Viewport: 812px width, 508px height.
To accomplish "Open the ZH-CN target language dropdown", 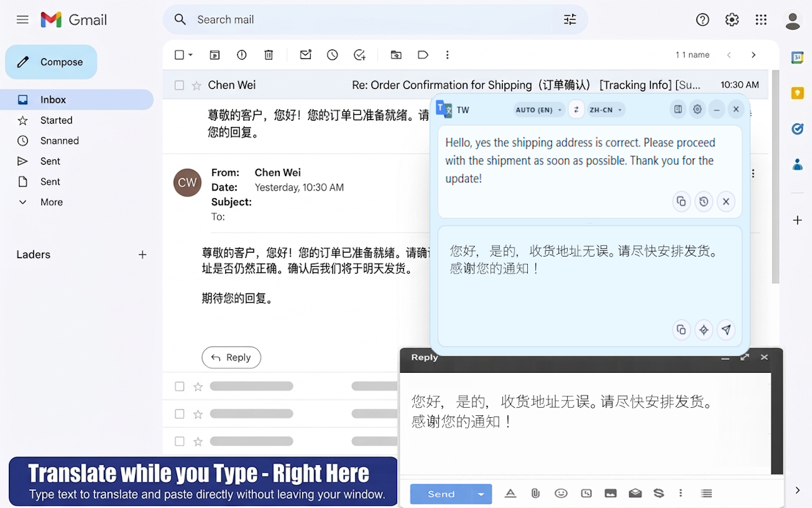I will coord(605,109).
